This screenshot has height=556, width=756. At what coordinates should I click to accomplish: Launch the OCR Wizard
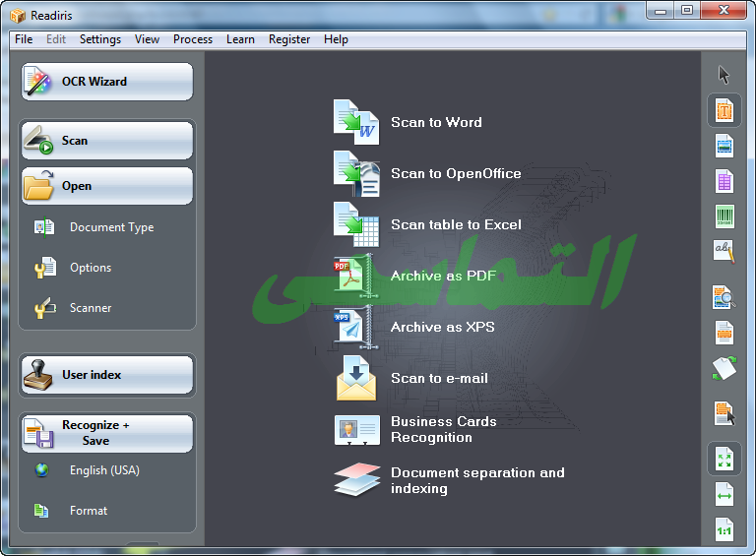point(107,82)
